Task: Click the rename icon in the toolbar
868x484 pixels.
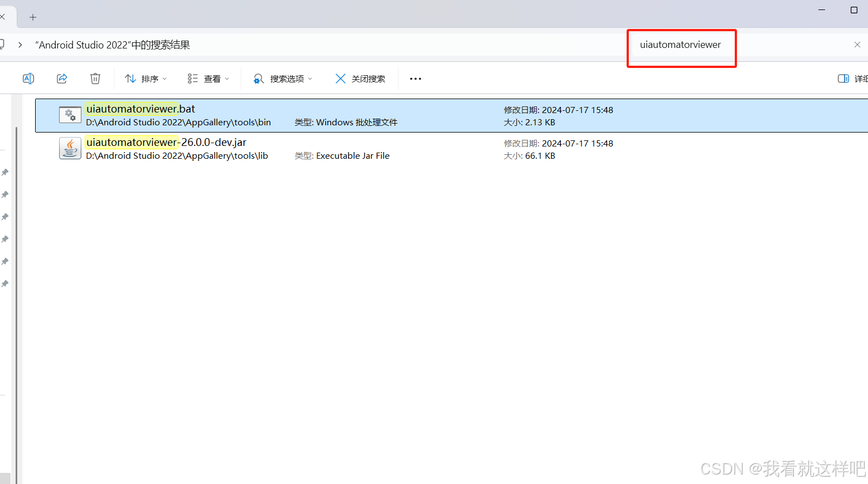Action: click(28, 79)
